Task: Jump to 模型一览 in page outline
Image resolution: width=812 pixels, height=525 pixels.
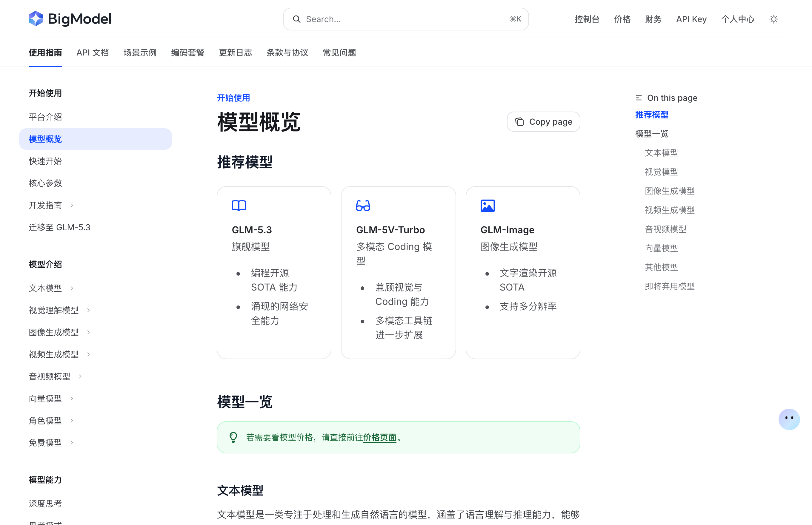Action: click(x=652, y=134)
